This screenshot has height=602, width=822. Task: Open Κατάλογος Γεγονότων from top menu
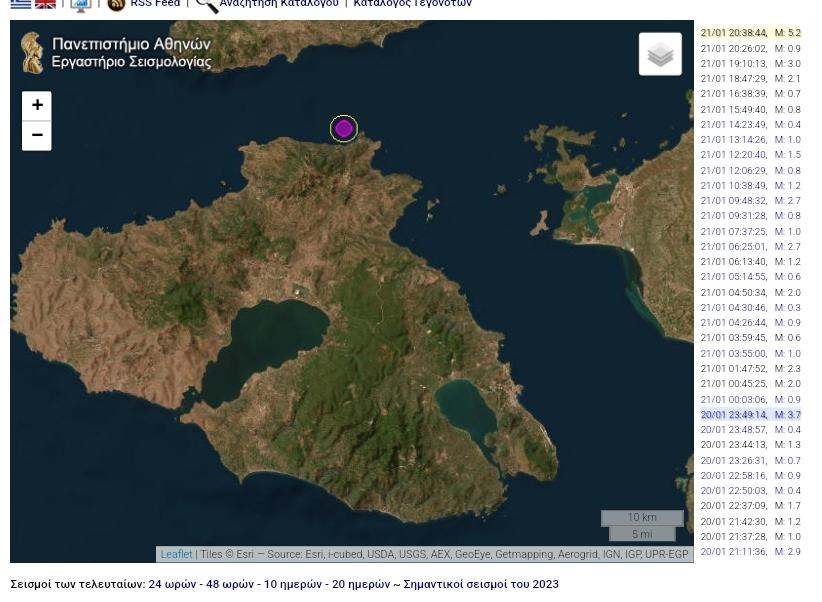point(412,4)
